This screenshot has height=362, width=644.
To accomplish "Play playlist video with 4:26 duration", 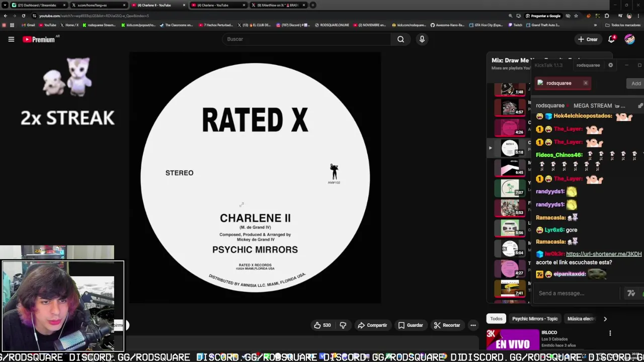I will click(x=510, y=127).
